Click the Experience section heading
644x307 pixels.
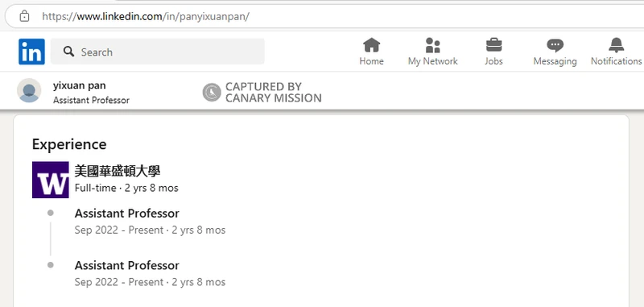[69, 144]
